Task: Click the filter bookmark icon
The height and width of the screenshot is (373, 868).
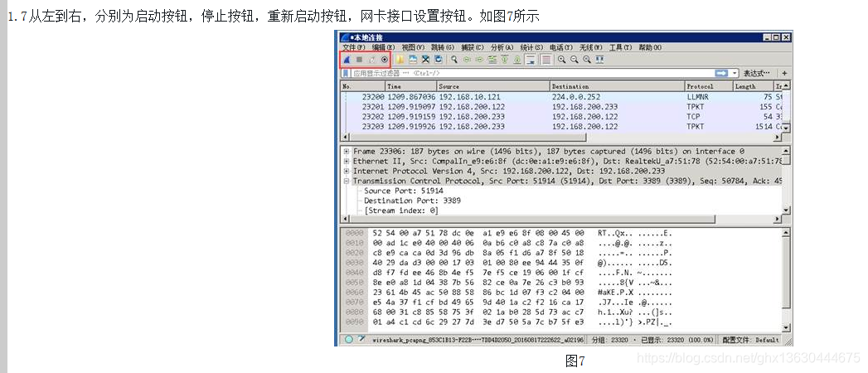Action: tap(346, 73)
